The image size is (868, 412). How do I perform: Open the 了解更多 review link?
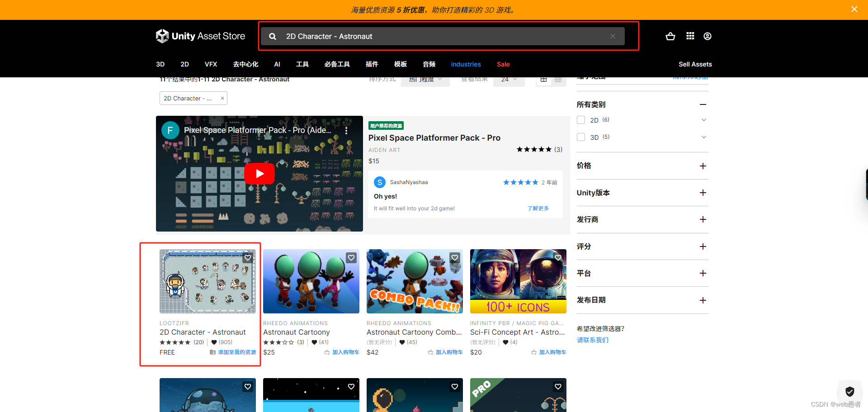click(x=538, y=208)
